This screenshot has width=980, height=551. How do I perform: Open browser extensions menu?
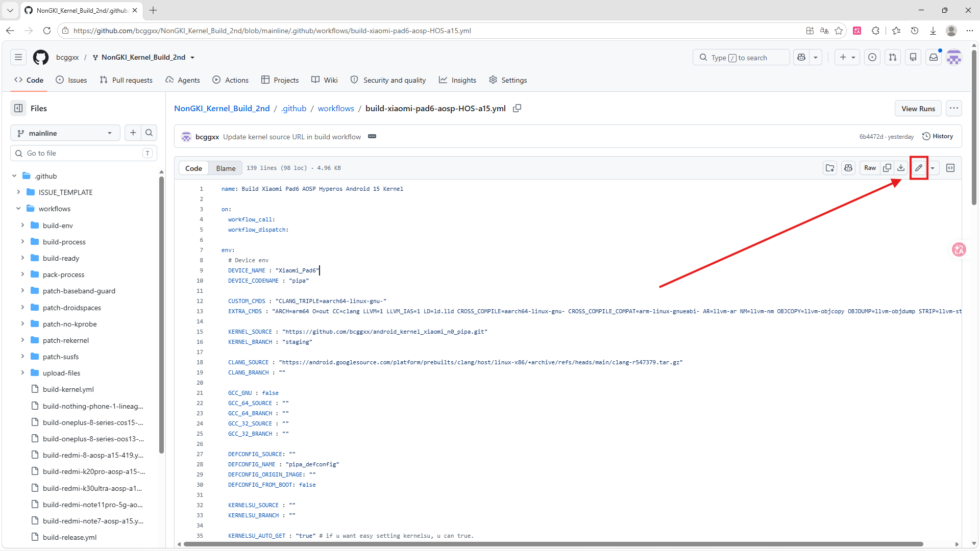tap(876, 31)
